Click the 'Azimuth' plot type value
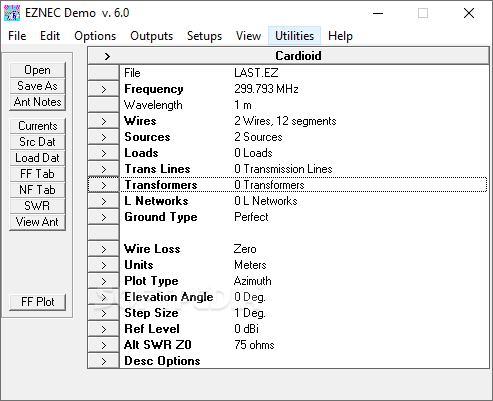This screenshot has height=401, width=493. pyautogui.click(x=252, y=281)
